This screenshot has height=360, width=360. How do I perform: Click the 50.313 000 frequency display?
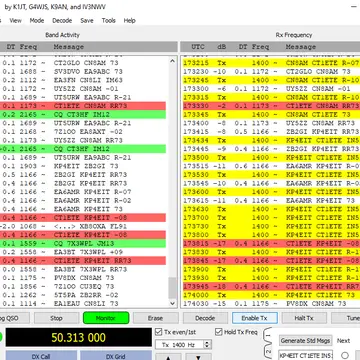(79, 337)
